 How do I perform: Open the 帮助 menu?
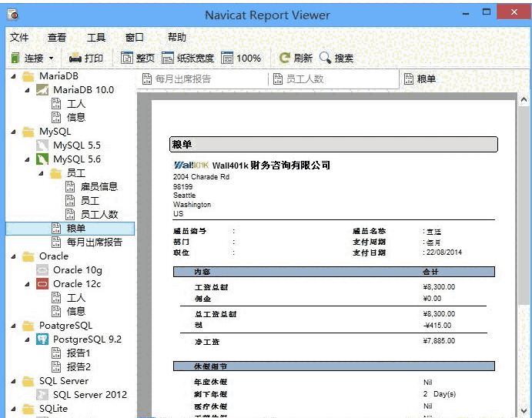click(177, 37)
